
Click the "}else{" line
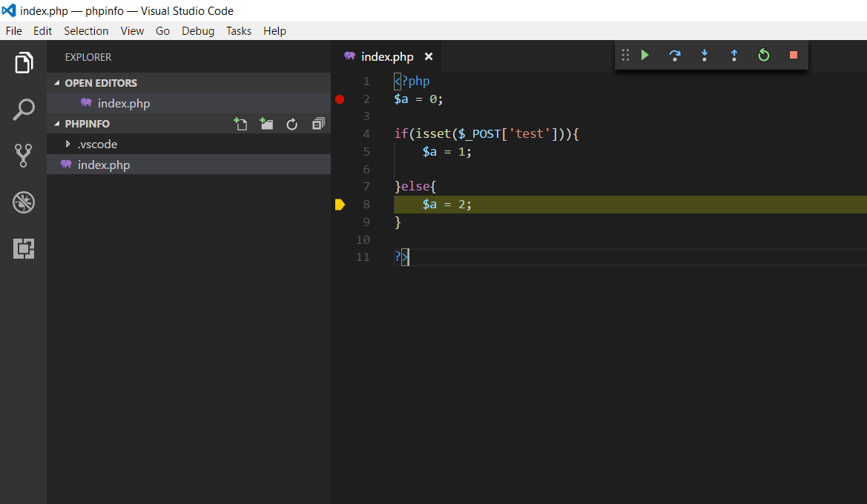pos(415,186)
